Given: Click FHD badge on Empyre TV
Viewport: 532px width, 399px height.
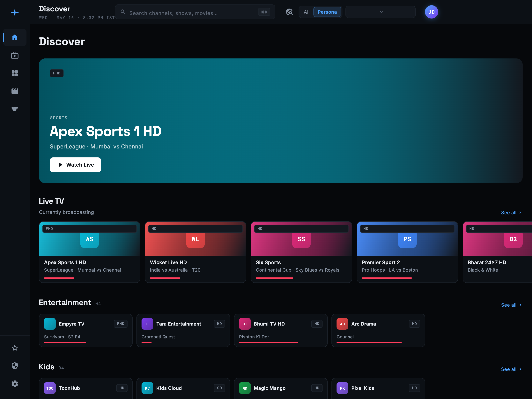Looking at the screenshot, I should pyautogui.click(x=121, y=324).
